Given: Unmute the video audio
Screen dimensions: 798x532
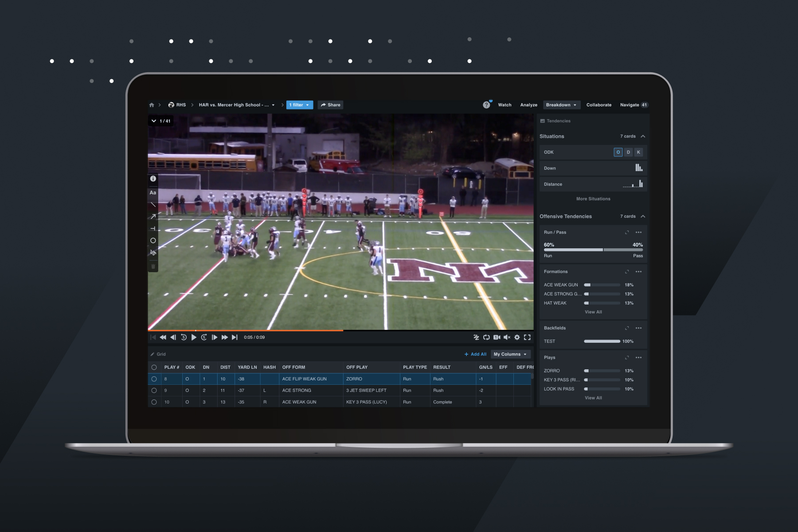Looking at the screenshot, I should click(x=507, y=337).
